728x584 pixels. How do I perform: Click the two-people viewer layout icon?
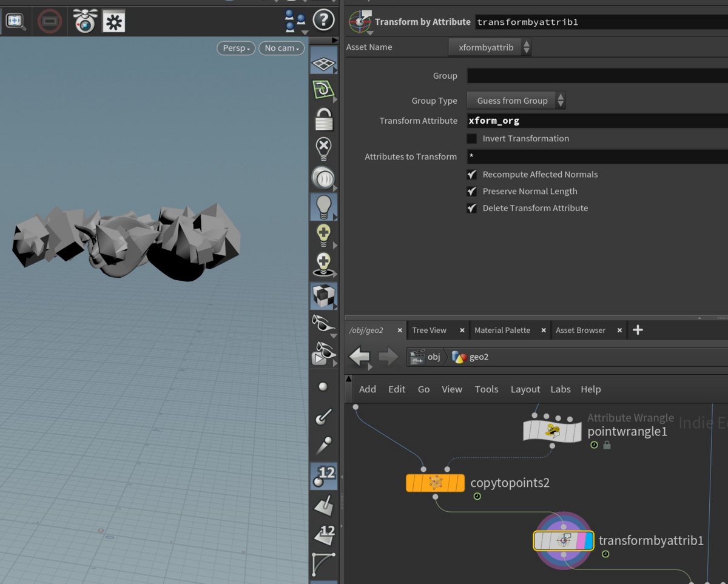pos(295,21)
